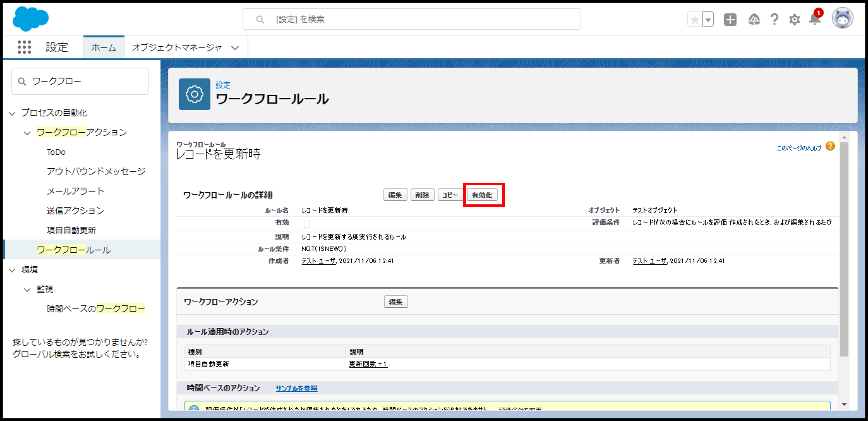Collapse the プロセスの自動化 section
Viewport: 868px width, 421px height.
click(x=12, y=113)
